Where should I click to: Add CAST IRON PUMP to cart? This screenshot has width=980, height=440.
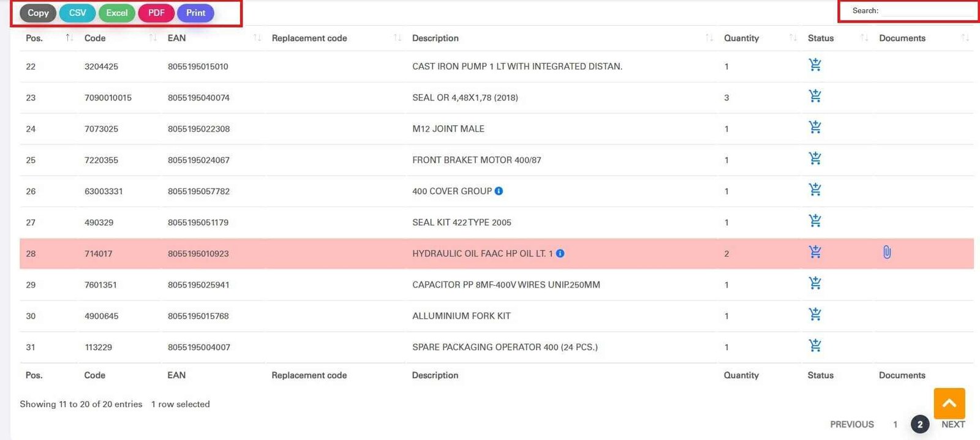tap(815, 65)
